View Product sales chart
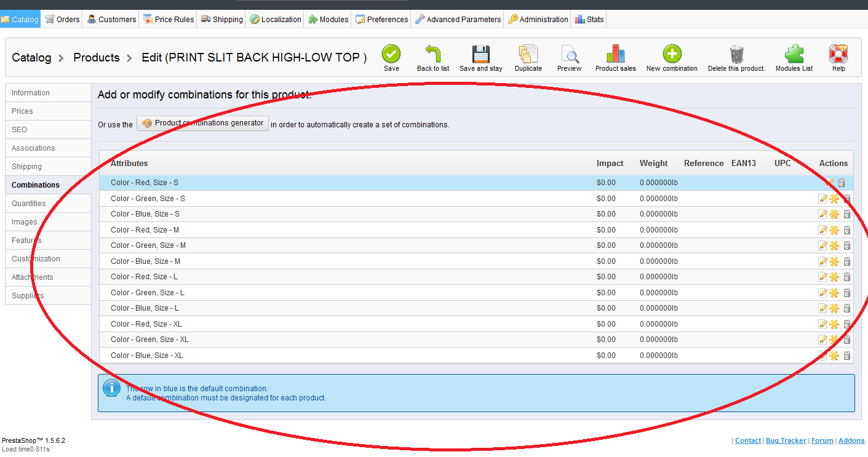Screen dimensions: 868x457 click(616, 54)
